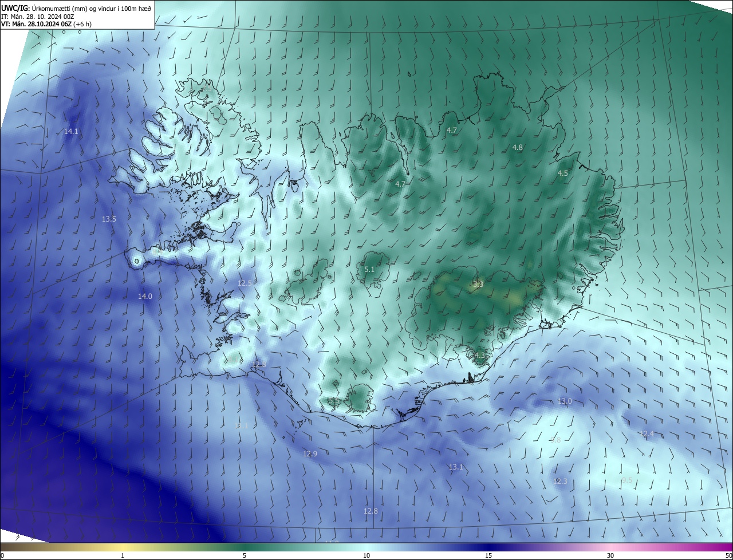Click the 4.8 value label on the map
733x560 pixels.
pyautogui.click(x=517, y=148)
